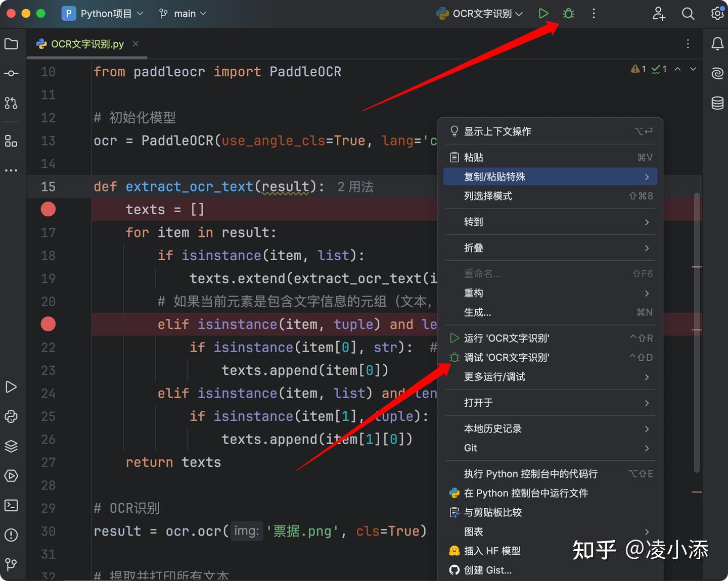Click the '2 用法' usages hint
This screenshot has height=581, width=728.
[x=355, y=186]
